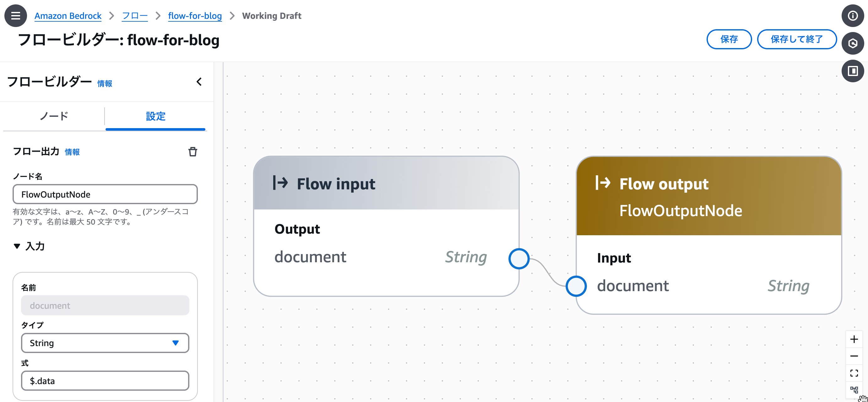Click String type in Flow input node

click(x=466, y=257)
